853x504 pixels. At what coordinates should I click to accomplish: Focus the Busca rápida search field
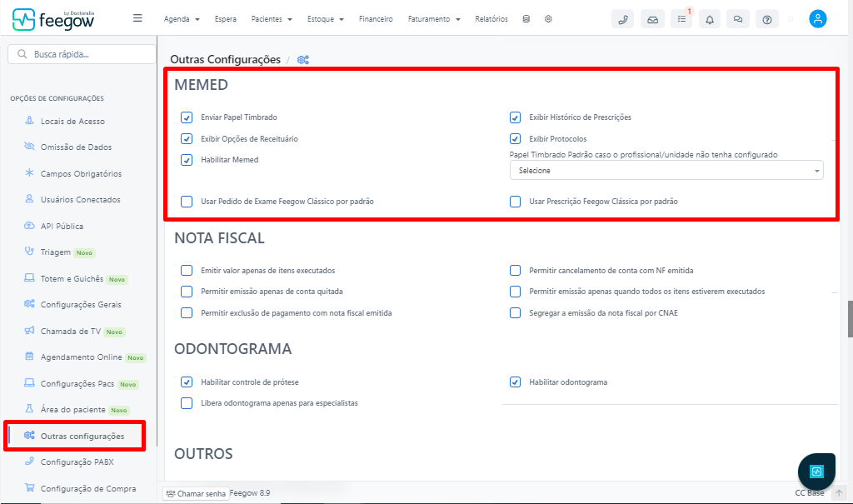pyautogui.click(x=82, y=54)
